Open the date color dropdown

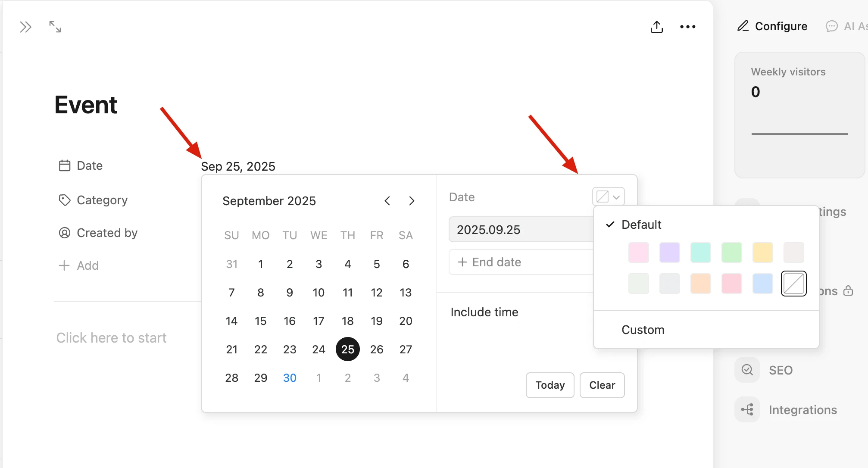[608, 197]
